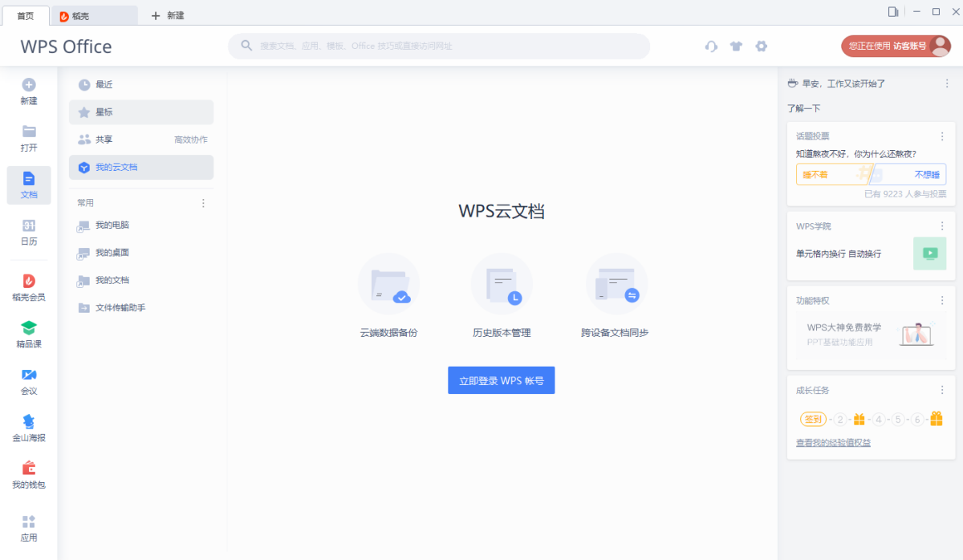
Task: Click into the top search box
Action: pyautogui.click(x=438, y=47)
